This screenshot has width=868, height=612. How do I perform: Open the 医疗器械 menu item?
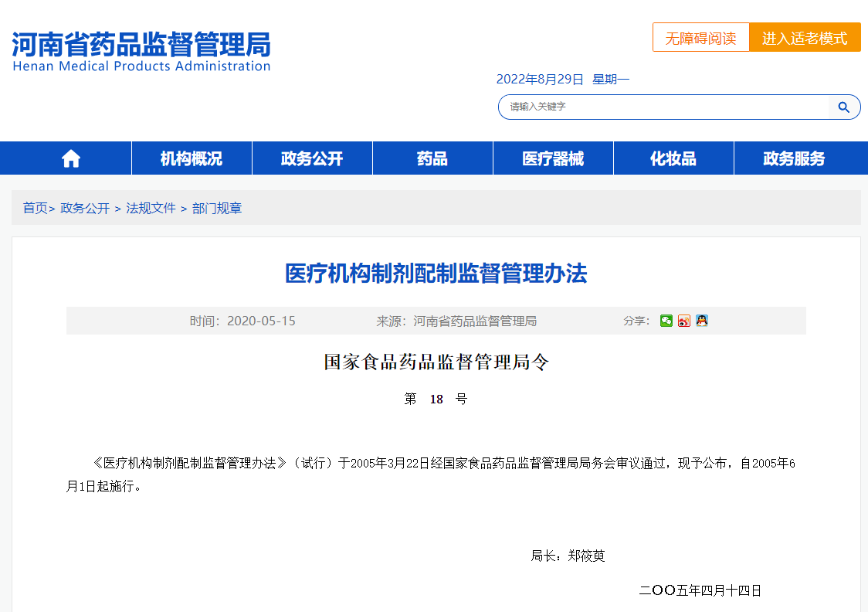[553, 158]
